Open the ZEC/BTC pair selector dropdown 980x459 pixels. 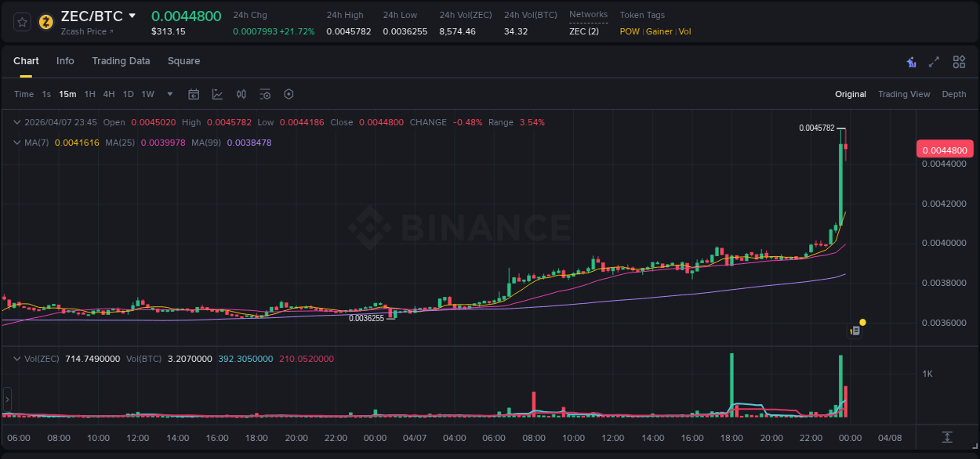coord(132,16)
